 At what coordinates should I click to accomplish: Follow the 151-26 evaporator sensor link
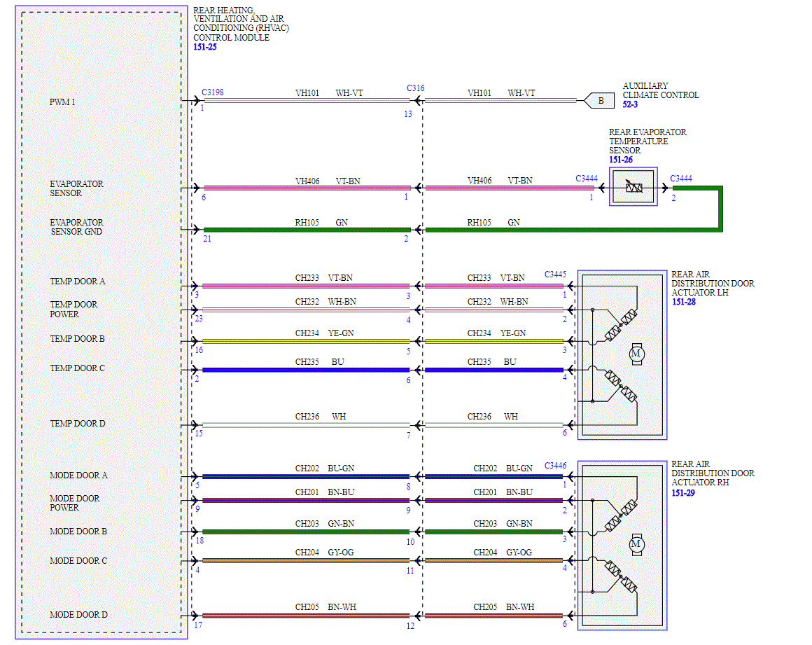coord(620,160)
